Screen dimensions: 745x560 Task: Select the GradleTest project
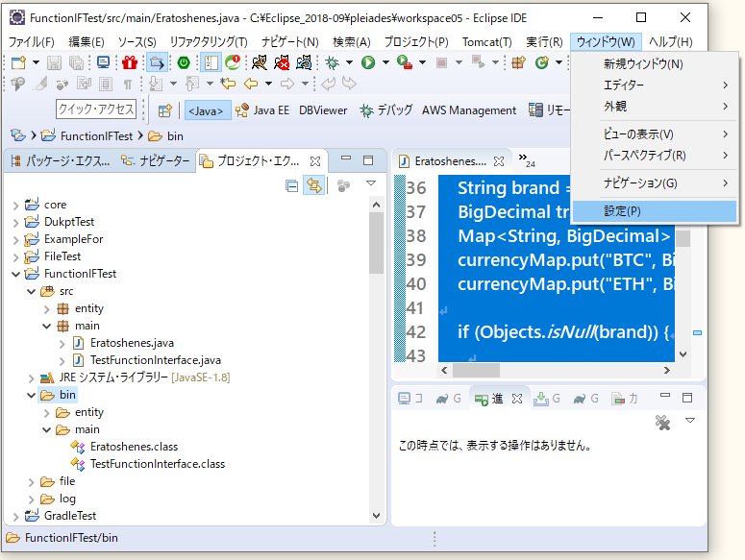(70, 516)
